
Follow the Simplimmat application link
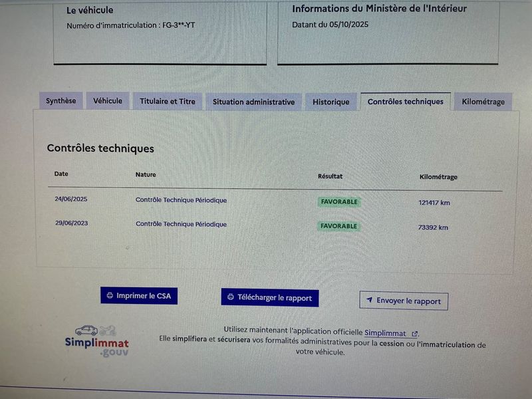(385, 332)
